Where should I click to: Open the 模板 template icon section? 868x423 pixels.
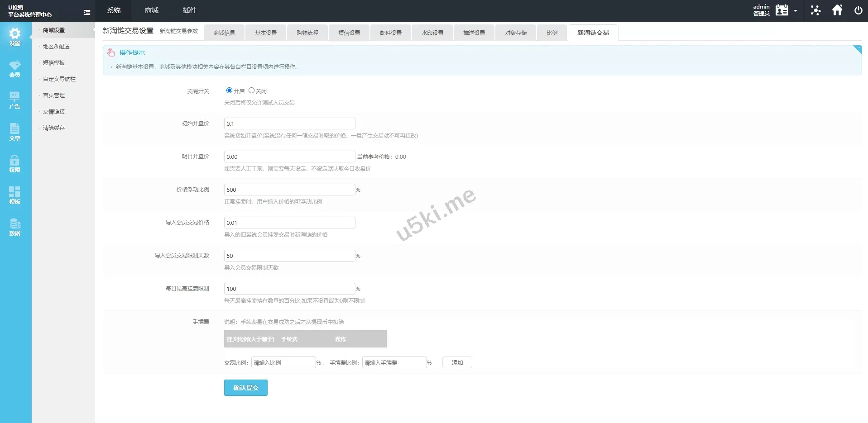pos(15,195)
